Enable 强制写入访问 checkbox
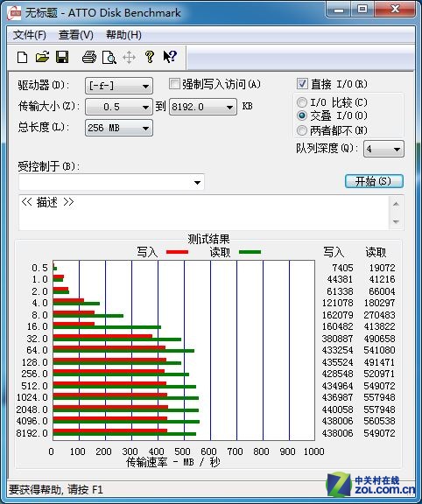The height and width of the screenshot is (504, 422). [174, 84]
